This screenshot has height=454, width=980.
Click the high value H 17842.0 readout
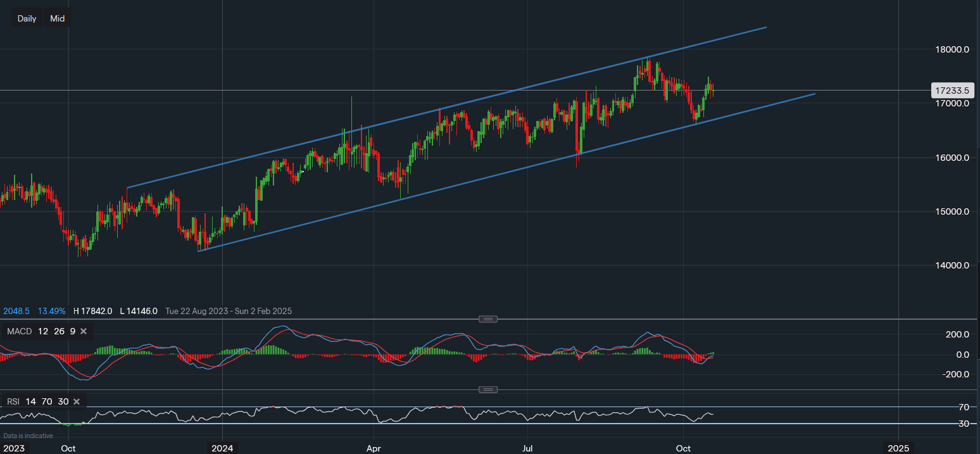click(x=93, y=311)
